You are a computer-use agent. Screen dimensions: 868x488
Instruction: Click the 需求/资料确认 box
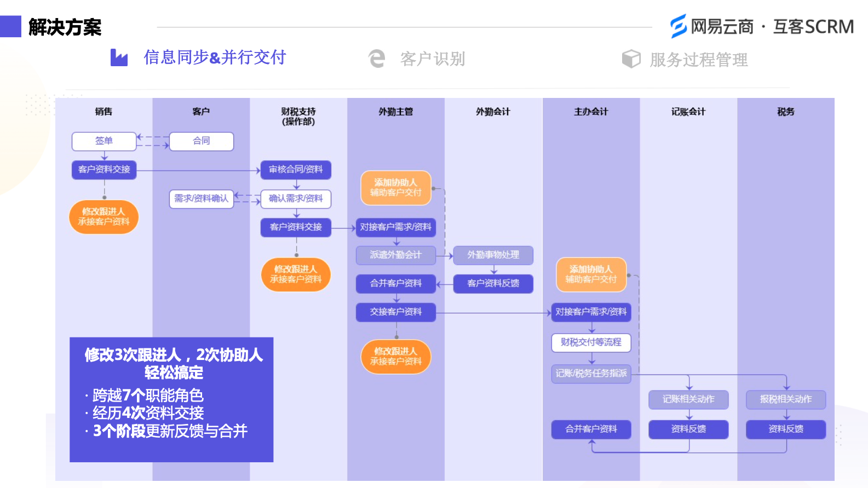pyautogui.click(x=201, y=199)
